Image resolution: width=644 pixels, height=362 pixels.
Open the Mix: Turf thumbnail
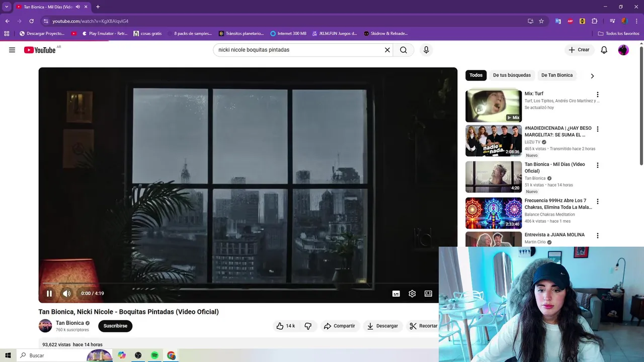[x=494, y=106]
